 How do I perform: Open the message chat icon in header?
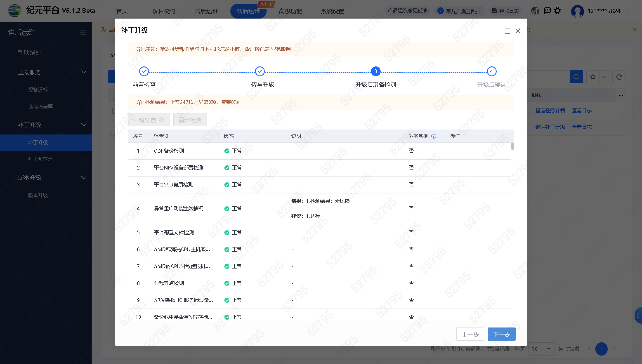pyautogui.click(x=547, y=11)
